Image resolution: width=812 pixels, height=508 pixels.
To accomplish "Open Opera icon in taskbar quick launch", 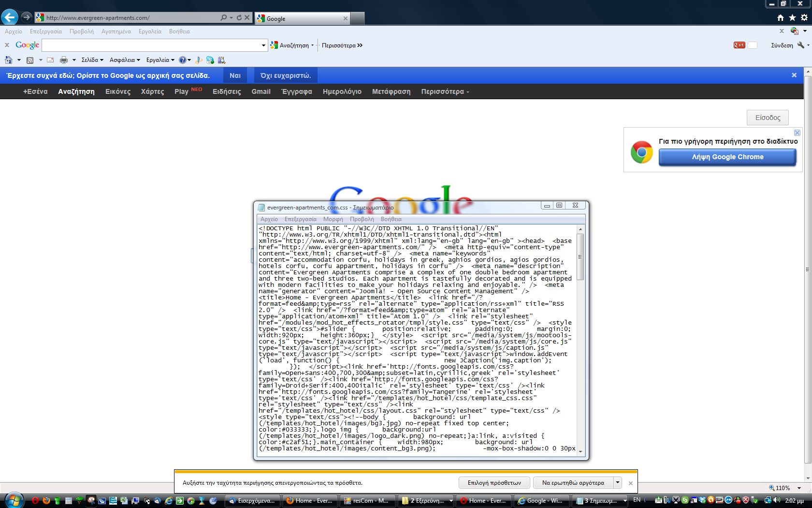I will (35, 501).
